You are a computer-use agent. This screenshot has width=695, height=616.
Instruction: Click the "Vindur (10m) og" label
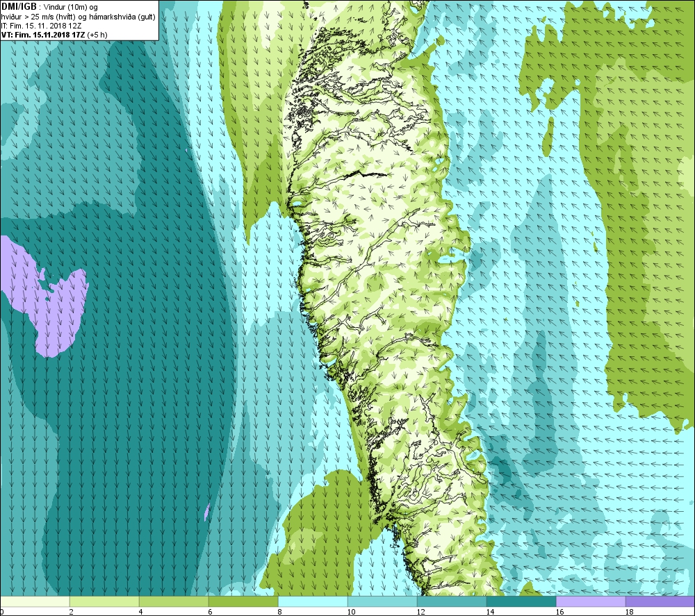[71, 8]
